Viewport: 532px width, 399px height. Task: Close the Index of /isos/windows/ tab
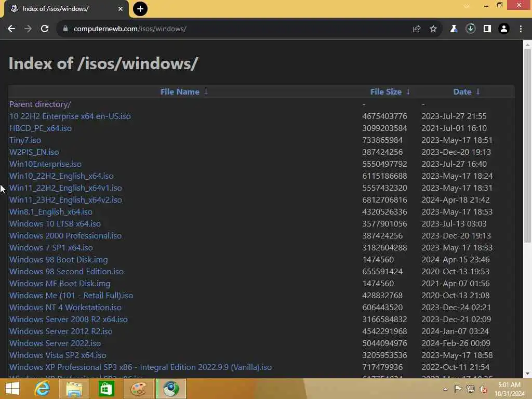[x=121, y=9]
